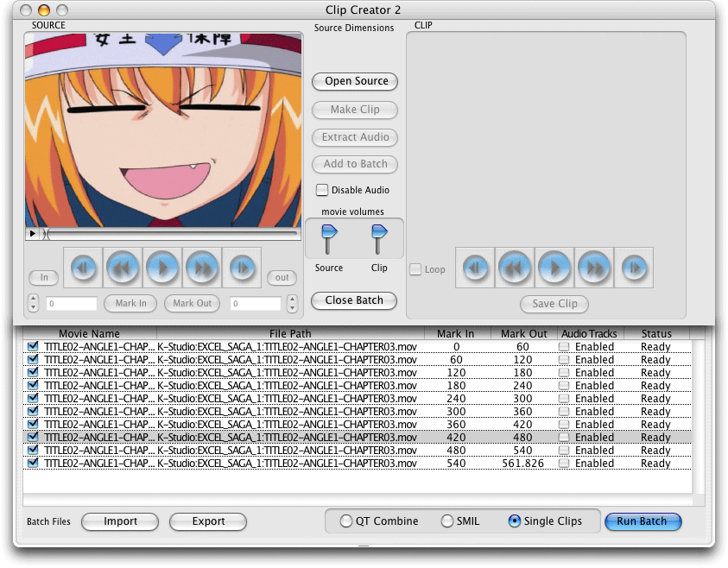Fast forward the clip preview

coord(594,268)
